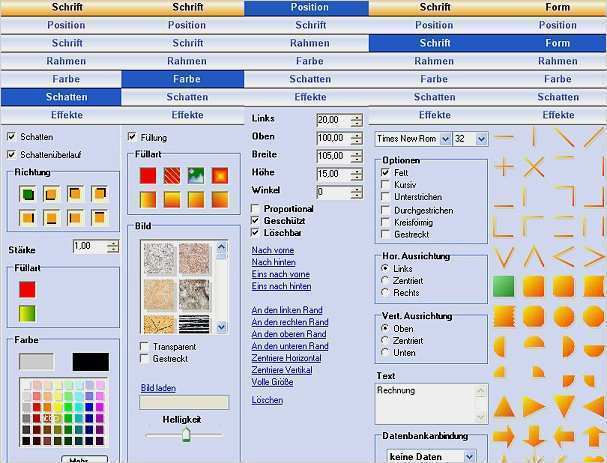This screenshot has width=607, height=463.
Task: Select the solid red fill type under Füllung
Action: click(148, 175)
